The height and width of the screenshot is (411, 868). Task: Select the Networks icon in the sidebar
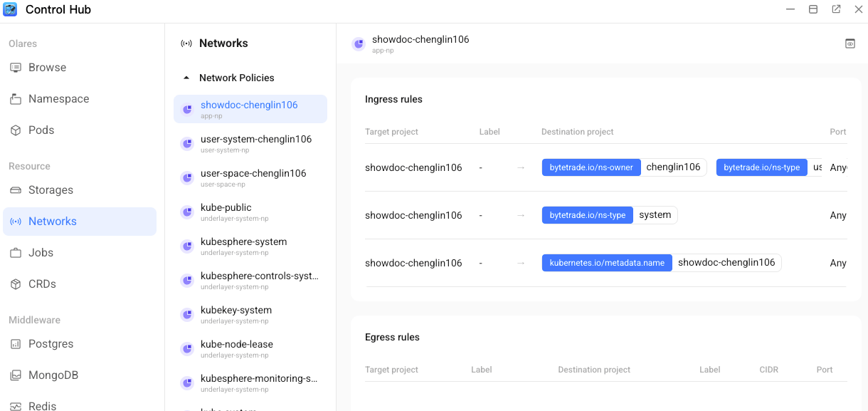click(x=16, y=222)
